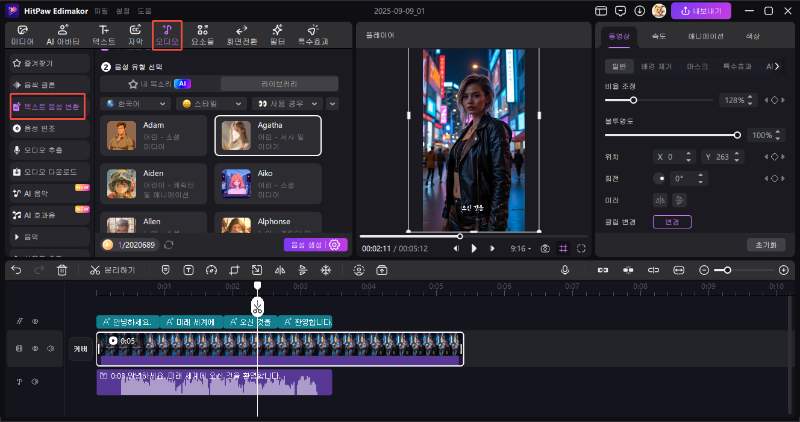Open the layout switcher icon in title bar
The image size is (800, 422).
[x=601, y=11]
